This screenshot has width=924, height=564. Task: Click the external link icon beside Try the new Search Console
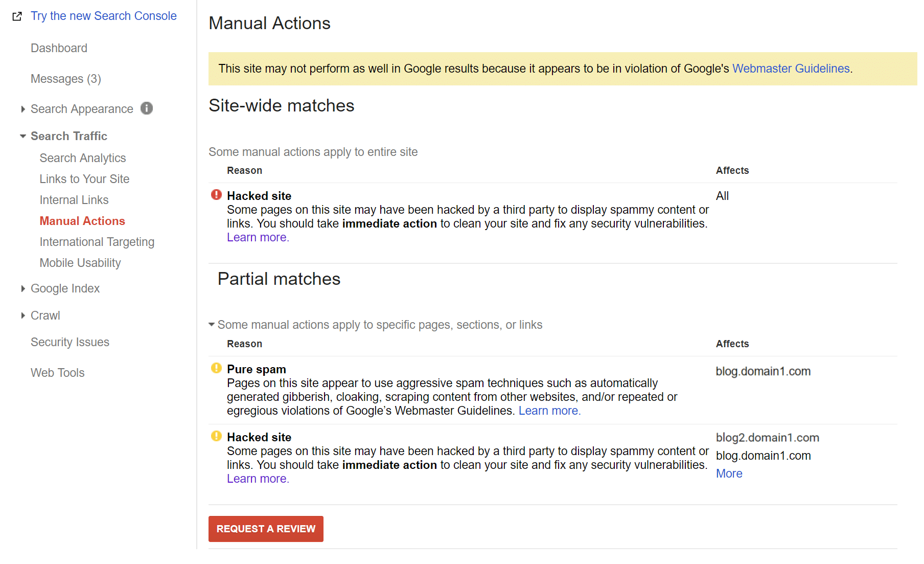[17, 16]
